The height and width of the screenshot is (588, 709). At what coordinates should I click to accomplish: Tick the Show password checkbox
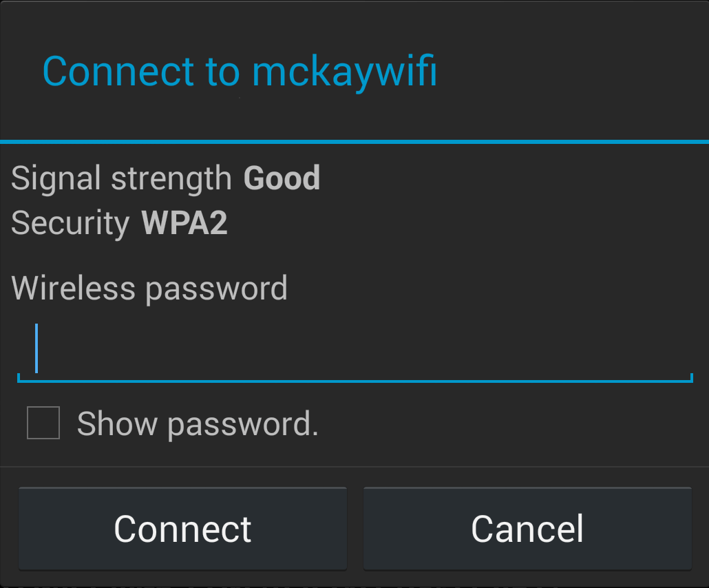point(43,423)
